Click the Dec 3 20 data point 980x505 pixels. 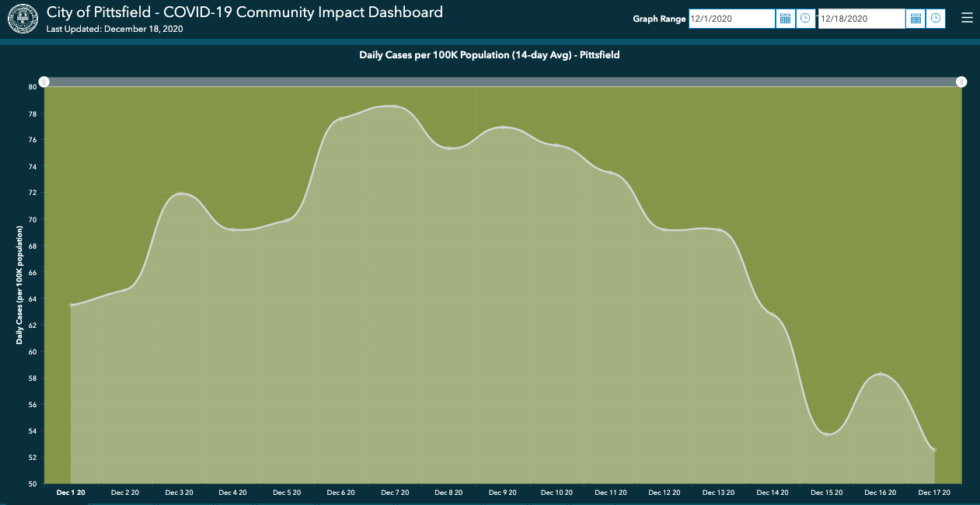click(179, 193)
